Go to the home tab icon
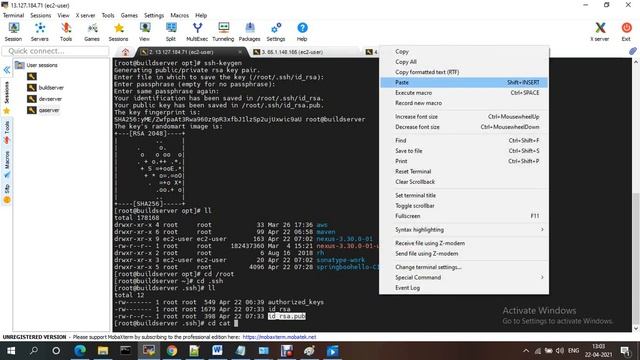The width and height of the screenshot is (640, 360). pyautogui.click(x=125, y=52)
